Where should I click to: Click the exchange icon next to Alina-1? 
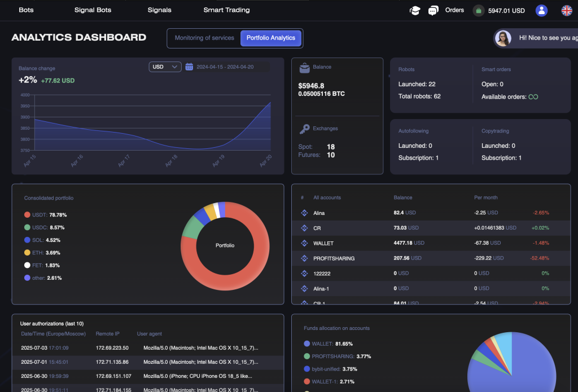[304, 288]
